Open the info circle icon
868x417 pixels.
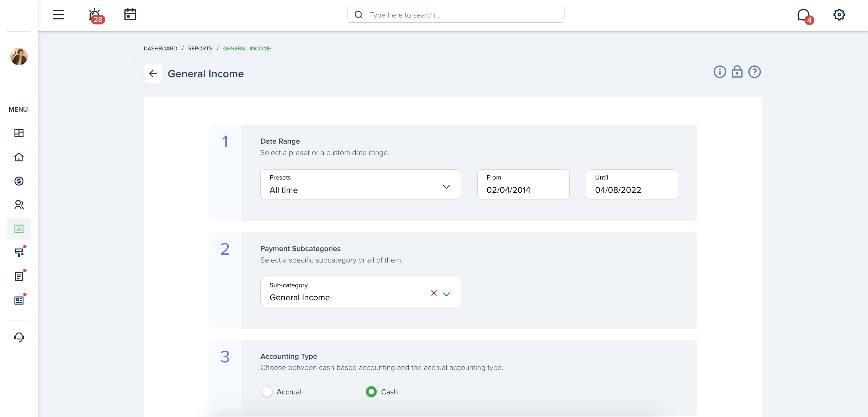(x=719, y=72)
